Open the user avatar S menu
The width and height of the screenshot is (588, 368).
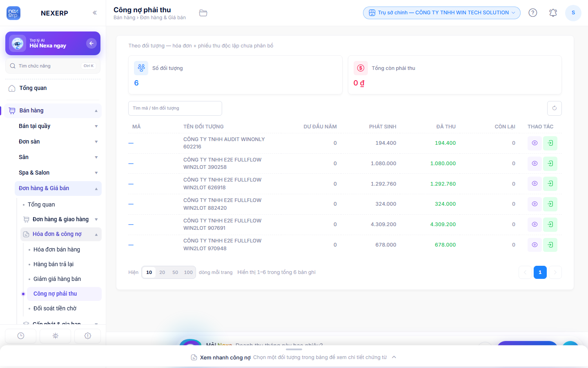(573, 13)
